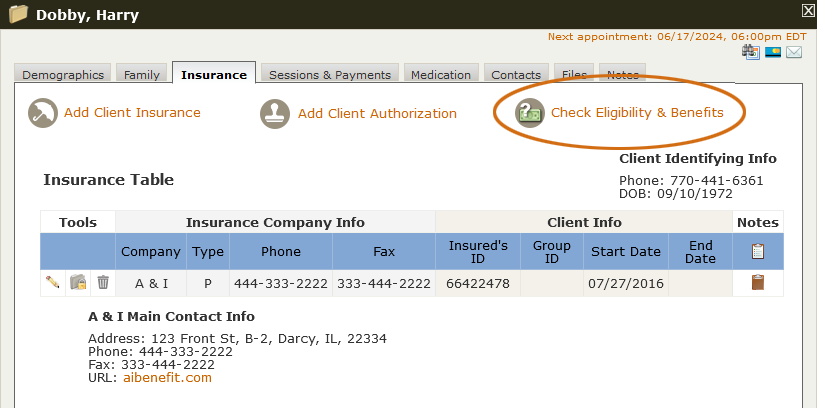Open the aibenefit.com URL link
This screenshot has width=817, height=408.
coord(167,378)
